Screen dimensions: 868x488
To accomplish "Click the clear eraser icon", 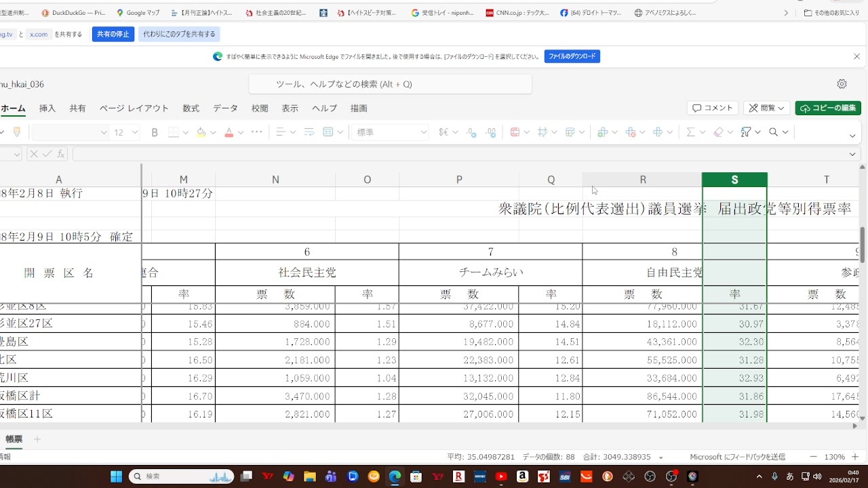I will click(718, 132).
